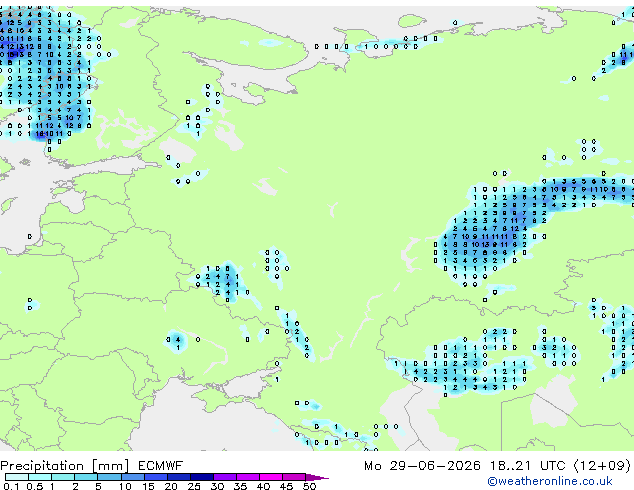The height and width of the screenshot is (490, 634).
Task: Click the 45–50 mm legend color segment
Action: click(x=294, y=477)
